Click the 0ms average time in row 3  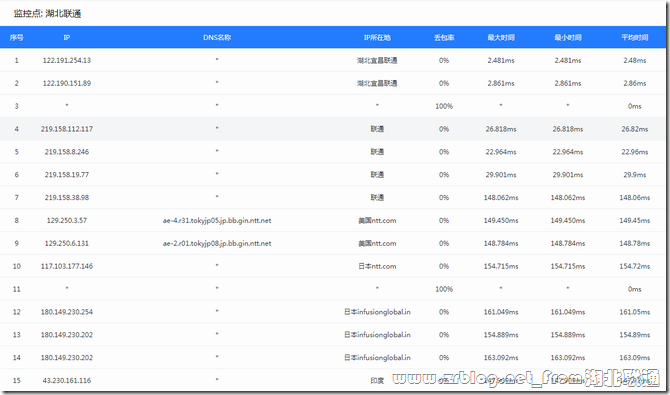(635, 106)
